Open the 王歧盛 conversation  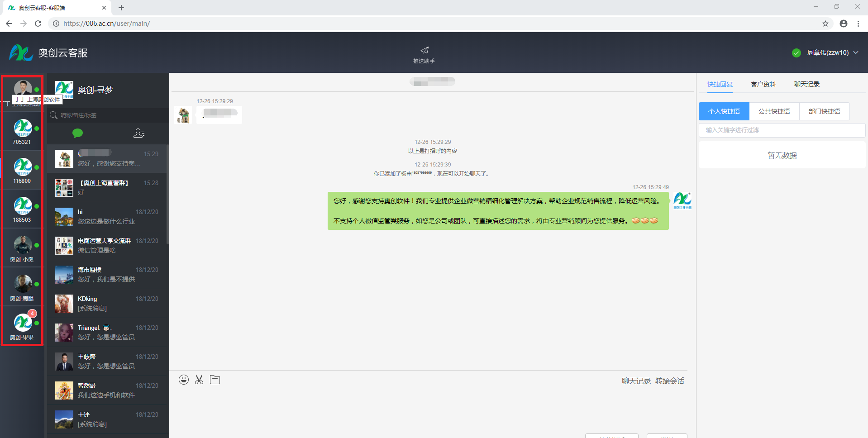tap(107, 362)
